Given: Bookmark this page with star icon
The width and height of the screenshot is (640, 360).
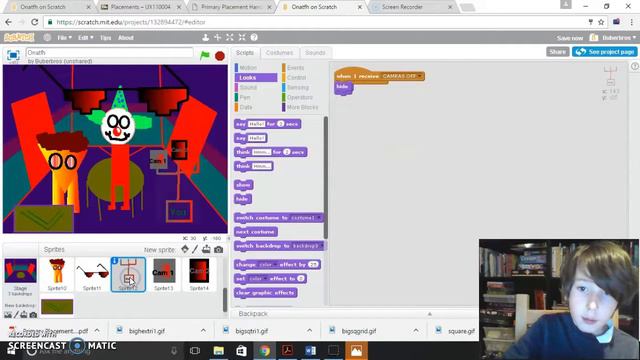Looking at the screenshot, I should 601,22.
